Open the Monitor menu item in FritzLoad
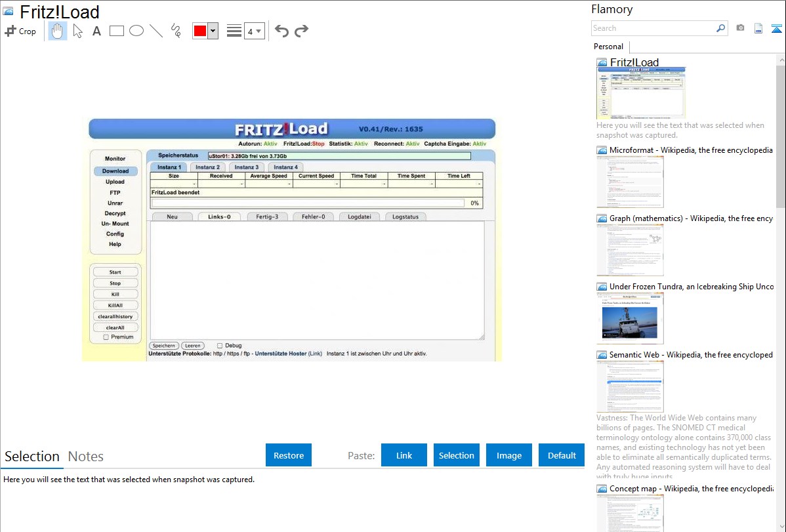The image size is (786, 532). coord(115,159)
